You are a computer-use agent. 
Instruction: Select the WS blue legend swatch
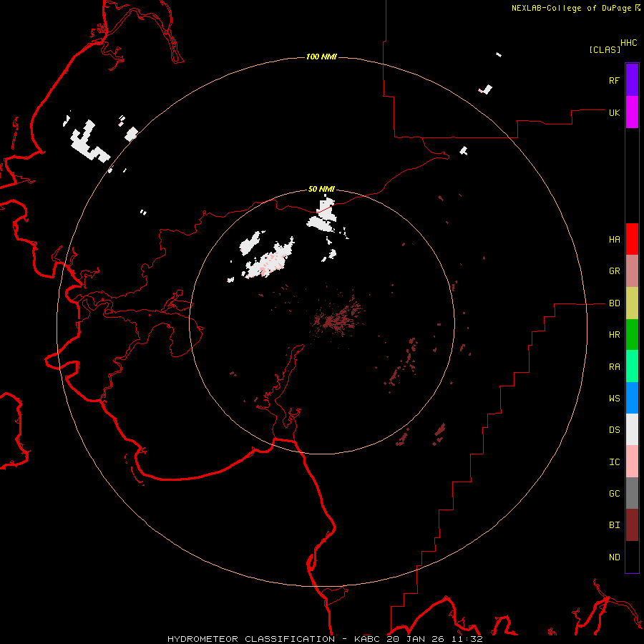(632, 398)
